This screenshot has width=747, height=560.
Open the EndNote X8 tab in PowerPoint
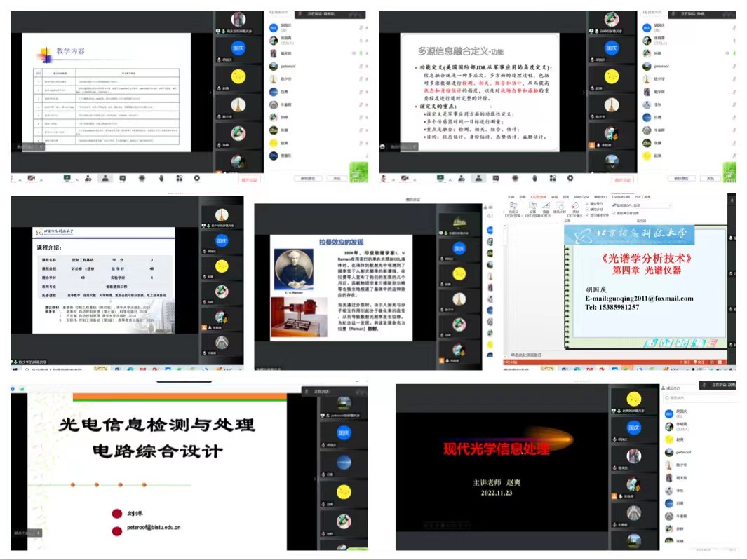(621, 196)
